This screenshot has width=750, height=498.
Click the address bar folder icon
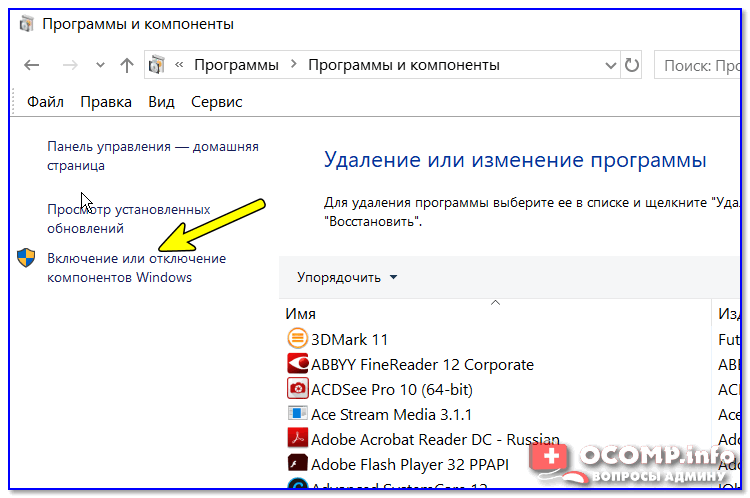pos(156,65)
